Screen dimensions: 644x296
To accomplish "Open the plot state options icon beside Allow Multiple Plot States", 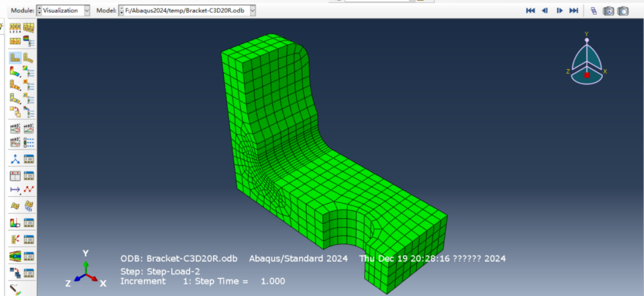I will click(x=29, y=111).
